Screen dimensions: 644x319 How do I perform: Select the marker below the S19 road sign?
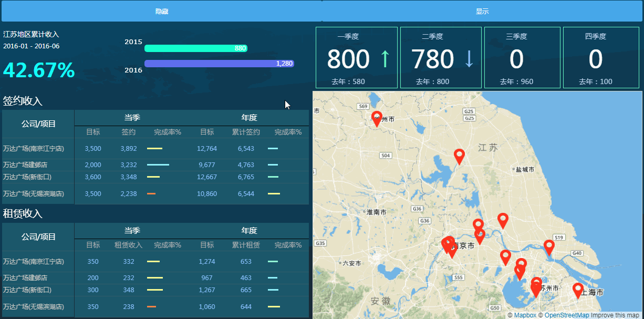549,248
